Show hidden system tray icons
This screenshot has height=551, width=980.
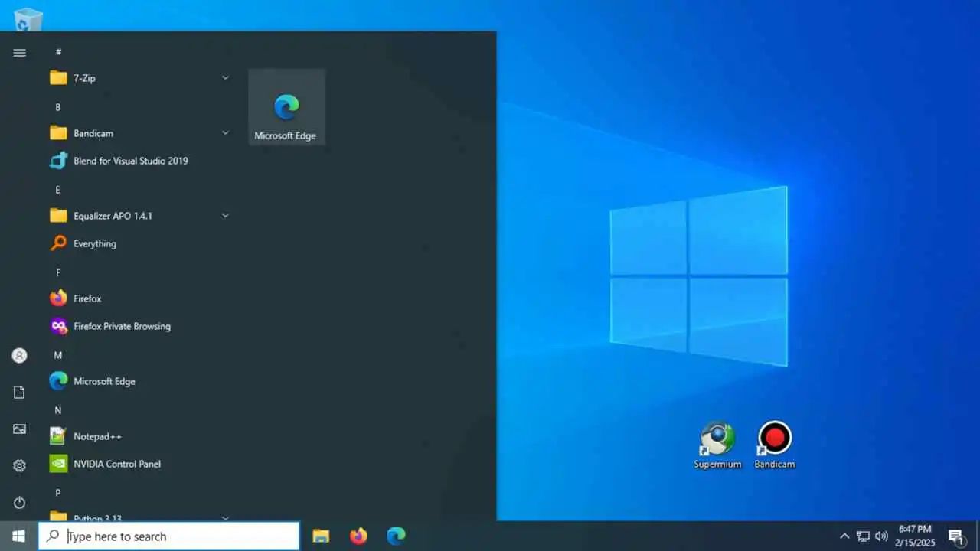844,536
